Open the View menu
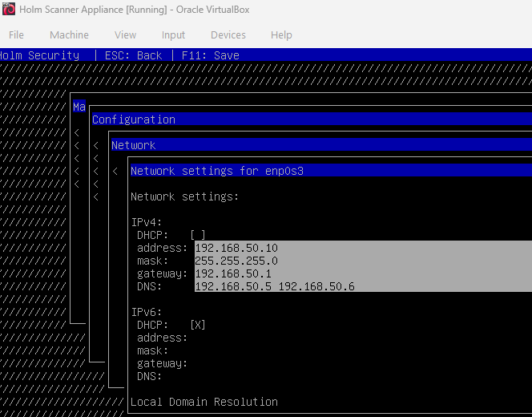This screenshot has width=532, height=417. (125, 35)
